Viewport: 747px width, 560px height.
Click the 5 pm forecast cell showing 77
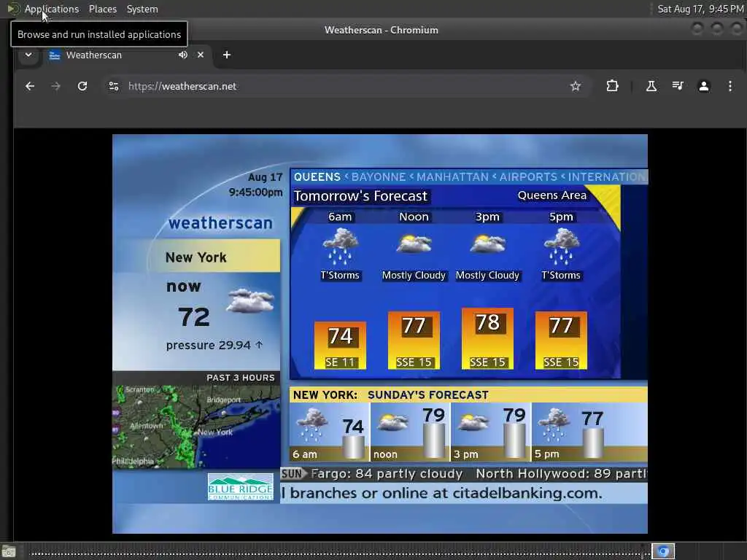(589, 432)
